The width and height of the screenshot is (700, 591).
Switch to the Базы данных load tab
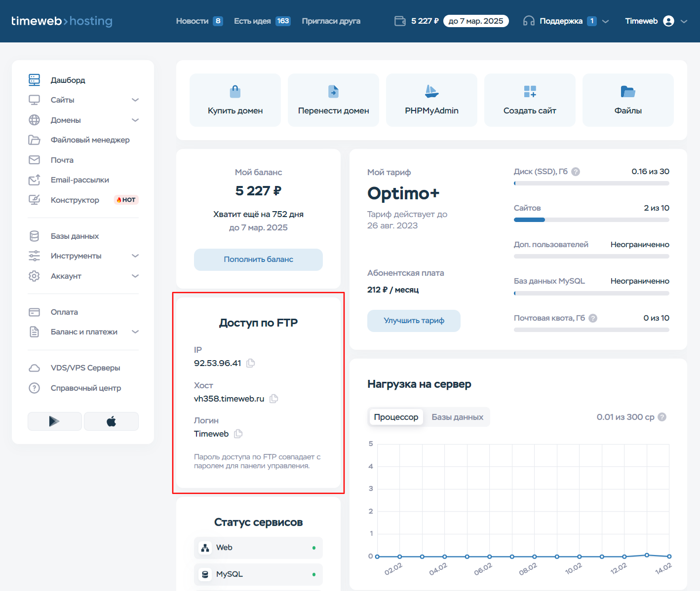[x=457, y=417]
